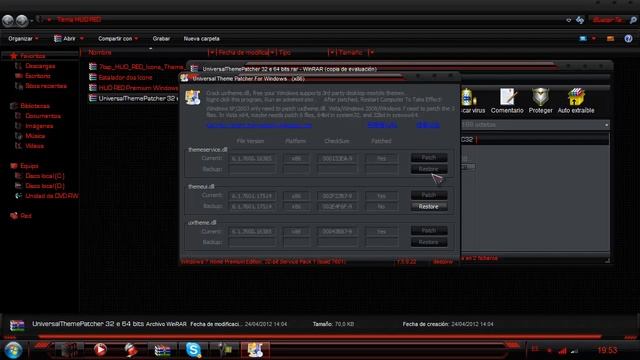The image size is (640, 360).
Task: Expand the Nombre column filter dropdown
Action: [211, 52]
